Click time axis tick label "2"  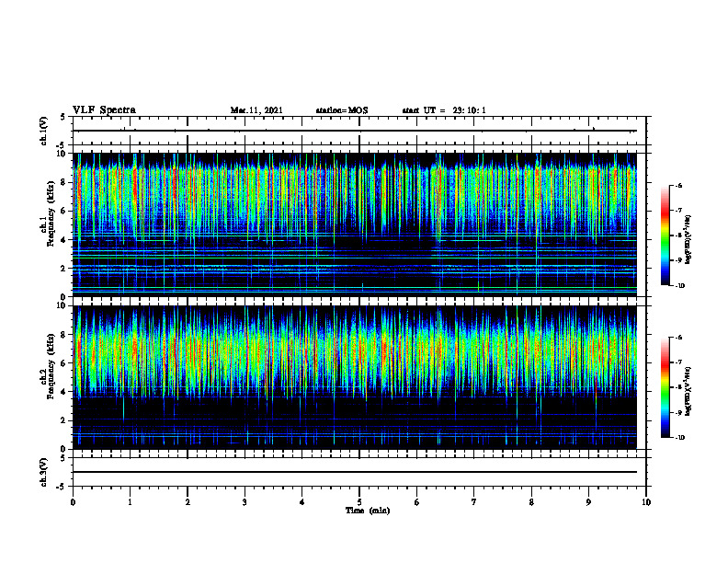[188, 502]
